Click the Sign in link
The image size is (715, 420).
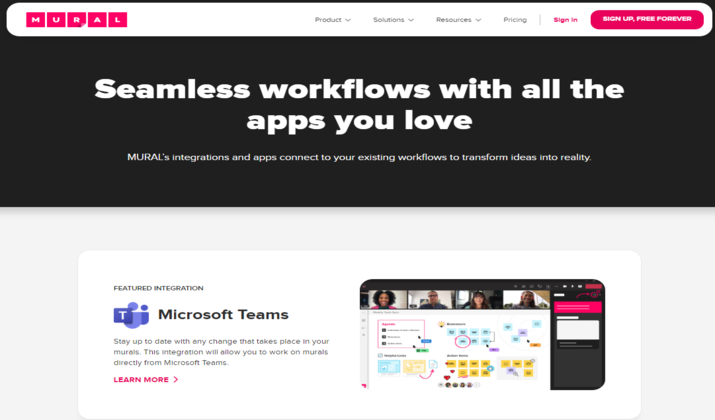point(565,20)
